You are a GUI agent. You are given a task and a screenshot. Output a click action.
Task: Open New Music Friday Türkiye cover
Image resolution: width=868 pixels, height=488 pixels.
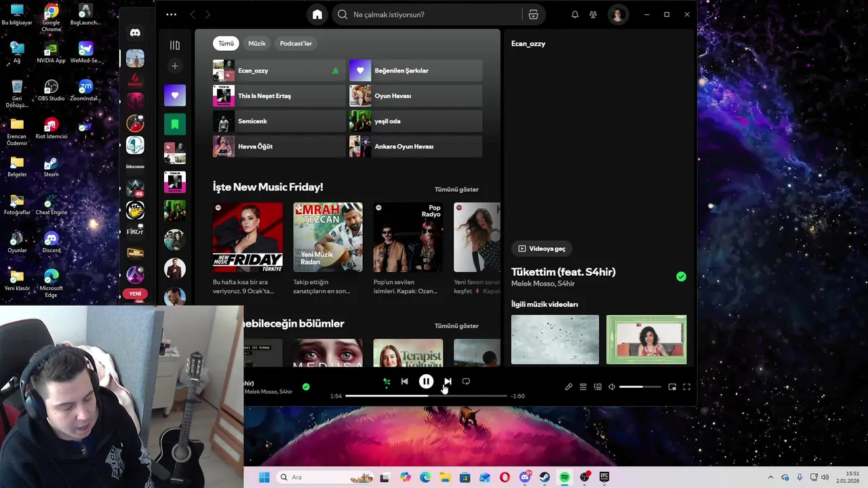(248, 237)
